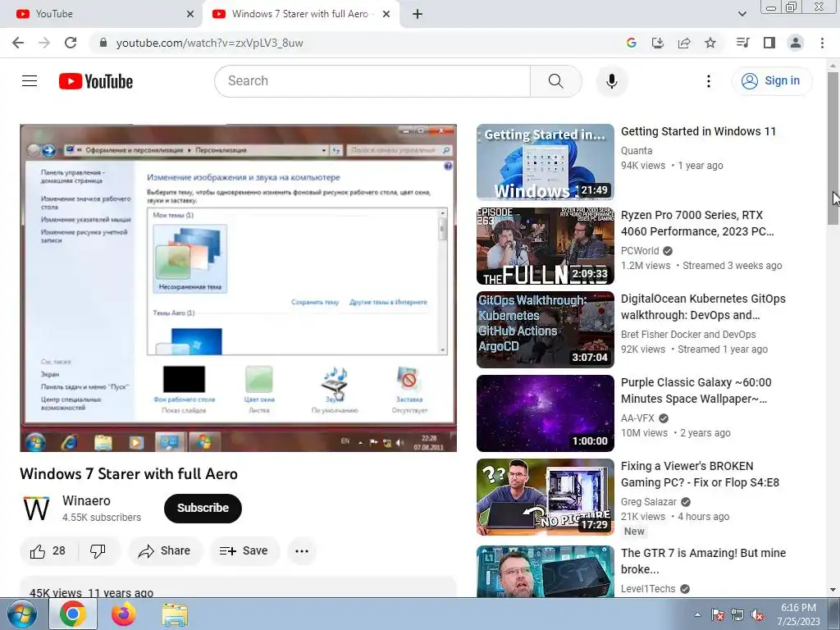Click the search magnifier button
The image size is (840, 630).
(x=555, y=81)
